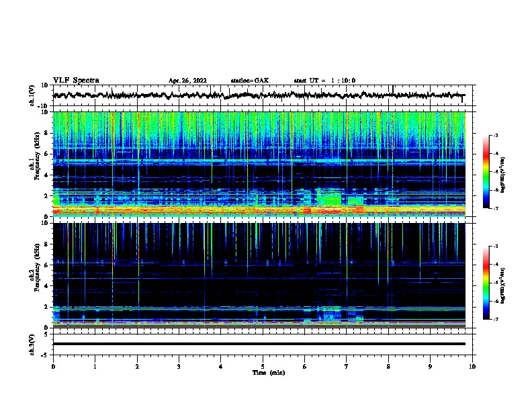Click the "5" tick on ch.3 voltage axis
The width and height of the screenshot is (532, 411).
coord(46,334)
